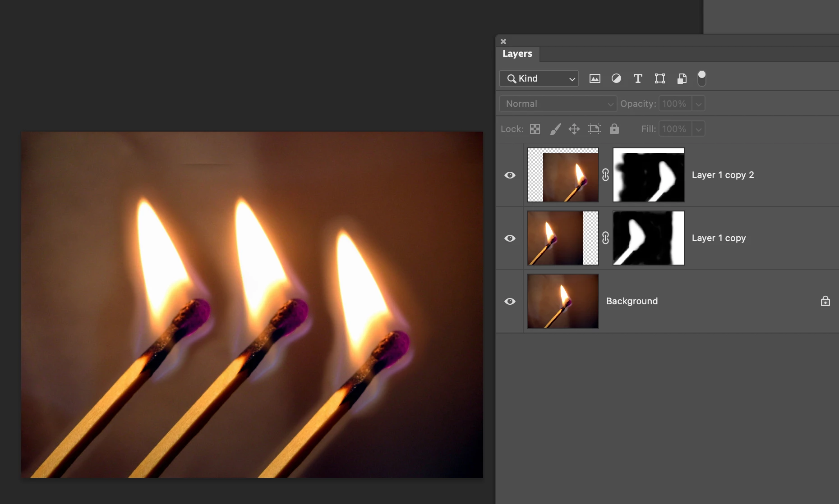Select the Background layer name
The image size is (839, 504).
click(632, 301)
